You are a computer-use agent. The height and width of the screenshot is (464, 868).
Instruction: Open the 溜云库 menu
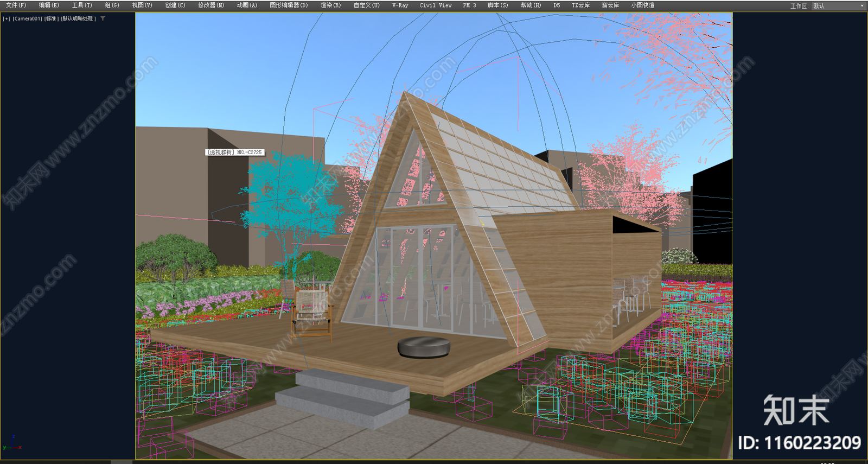tap(610, 5)
